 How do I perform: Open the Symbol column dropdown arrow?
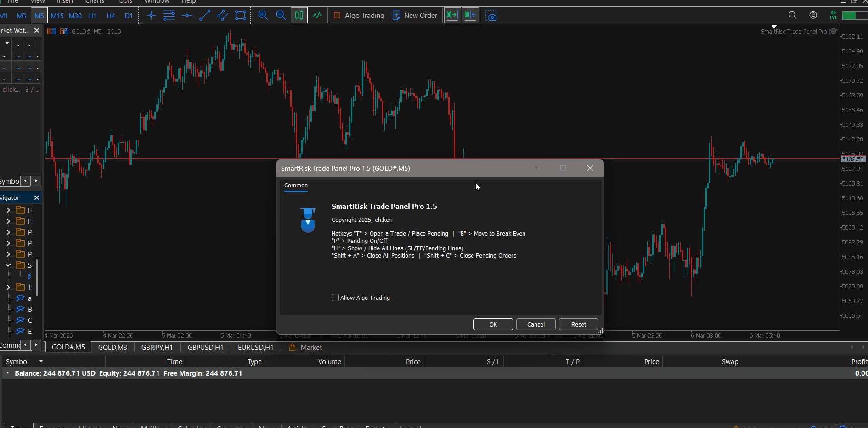click(x=41, y=361)
